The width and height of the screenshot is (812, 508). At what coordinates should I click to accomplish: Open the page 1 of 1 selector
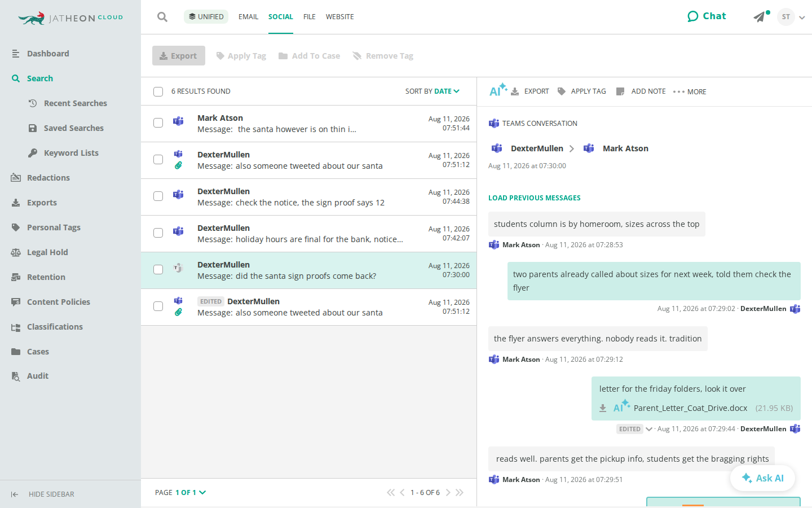(x=191, y=493)
